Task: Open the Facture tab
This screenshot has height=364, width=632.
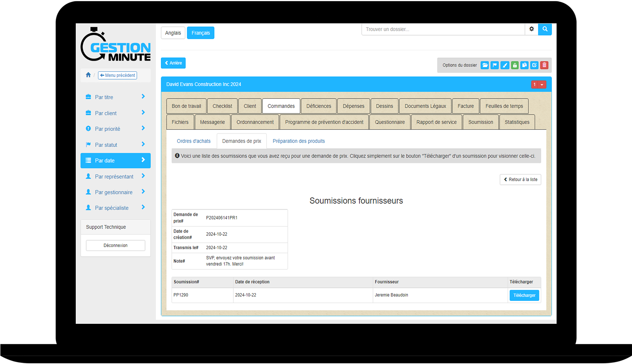Action: pyautogui.click(x=465, y=106)
